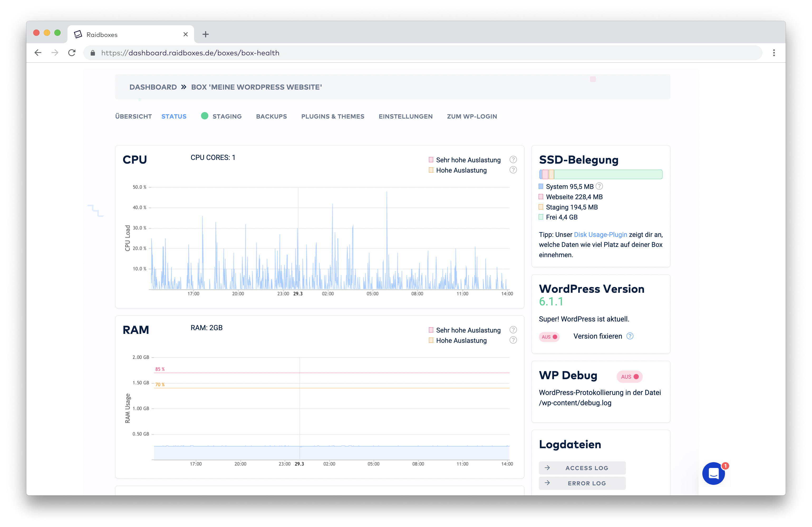Switch to the Backups tab
The height and width of the screenshot is (527, 812).
pos(271,116)
